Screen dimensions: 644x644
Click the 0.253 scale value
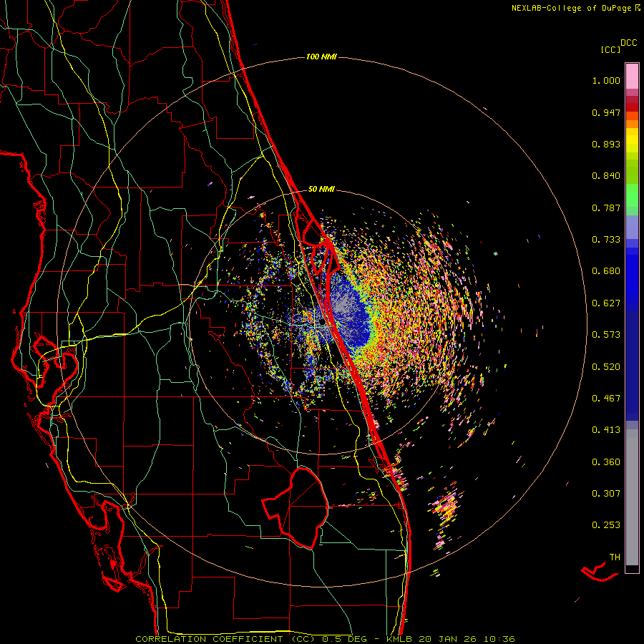606,525
